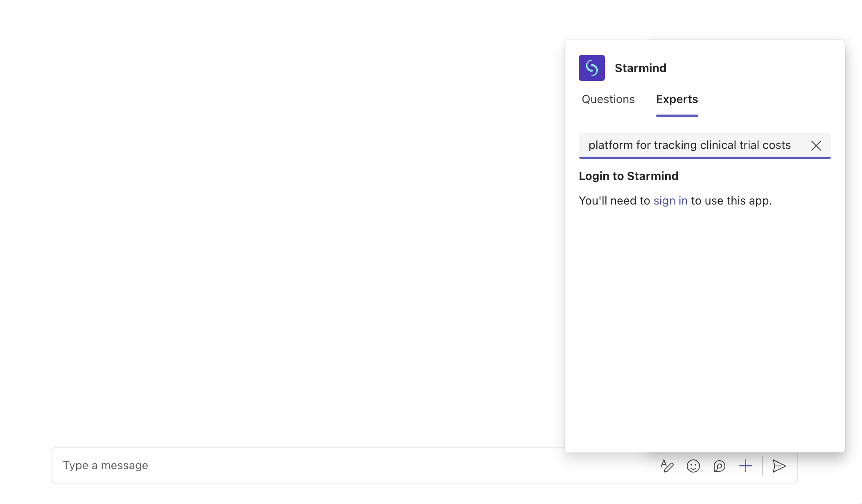Toggle the Questions tab visibility
The image size is (862, 504).
tap(608, 99)
